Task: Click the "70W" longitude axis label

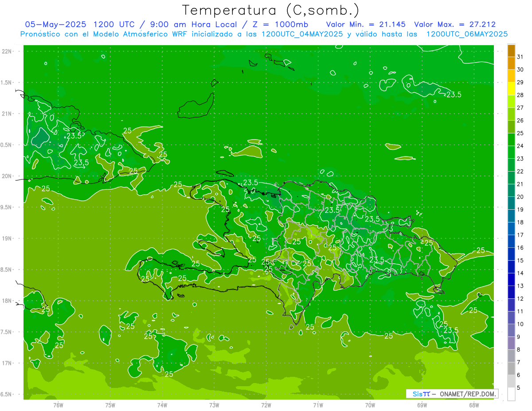Action: coord(370,405)
